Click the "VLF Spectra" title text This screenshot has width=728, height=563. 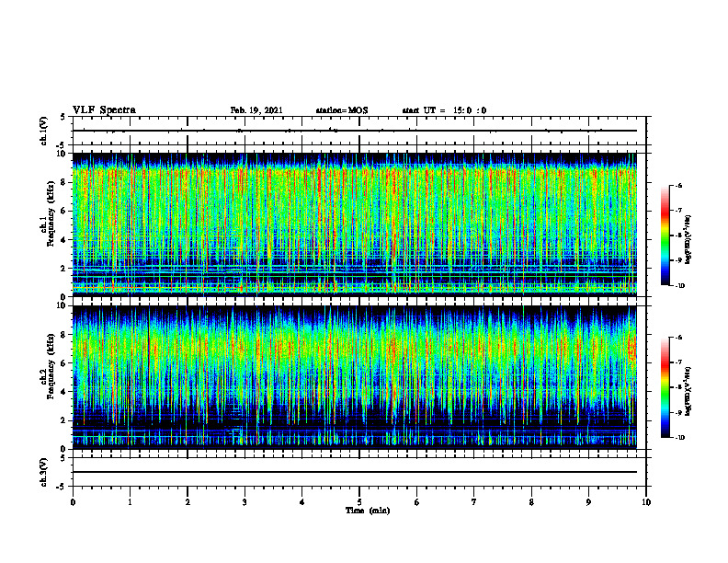pyautogui.click(x=104, y=109)
